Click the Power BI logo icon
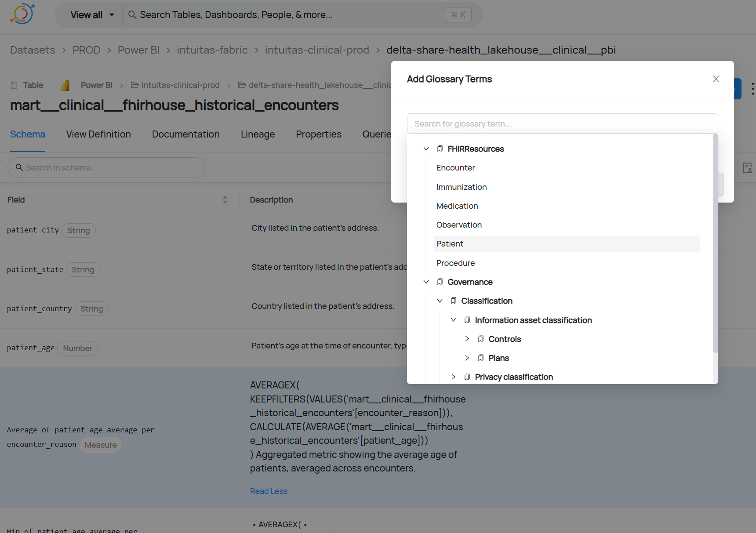Viewport: 756px width, 533px height. (x=65, y=85)
